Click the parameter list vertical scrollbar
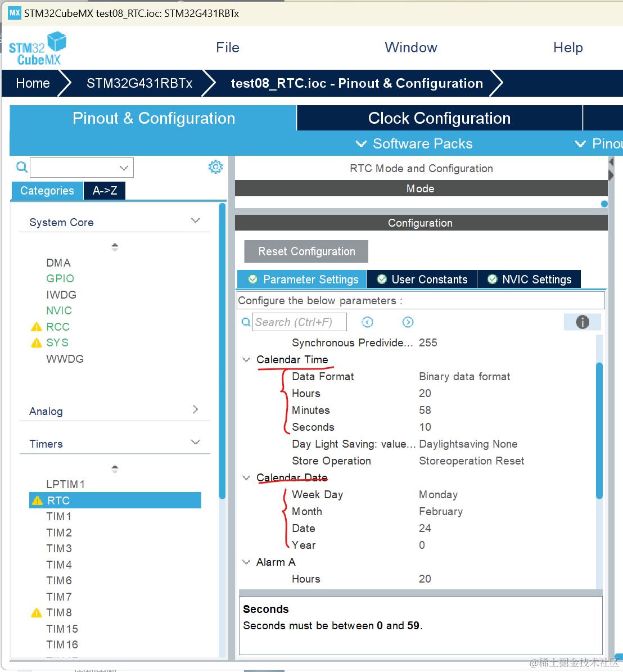 [599, 431]
